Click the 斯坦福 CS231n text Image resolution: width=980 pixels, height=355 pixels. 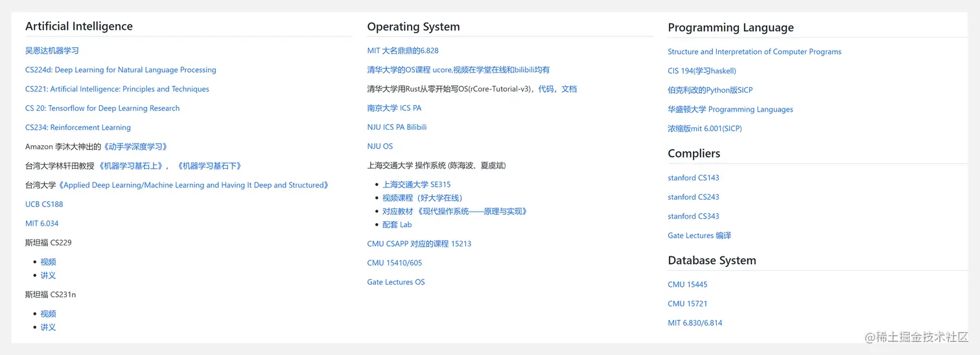click(51, 295)
